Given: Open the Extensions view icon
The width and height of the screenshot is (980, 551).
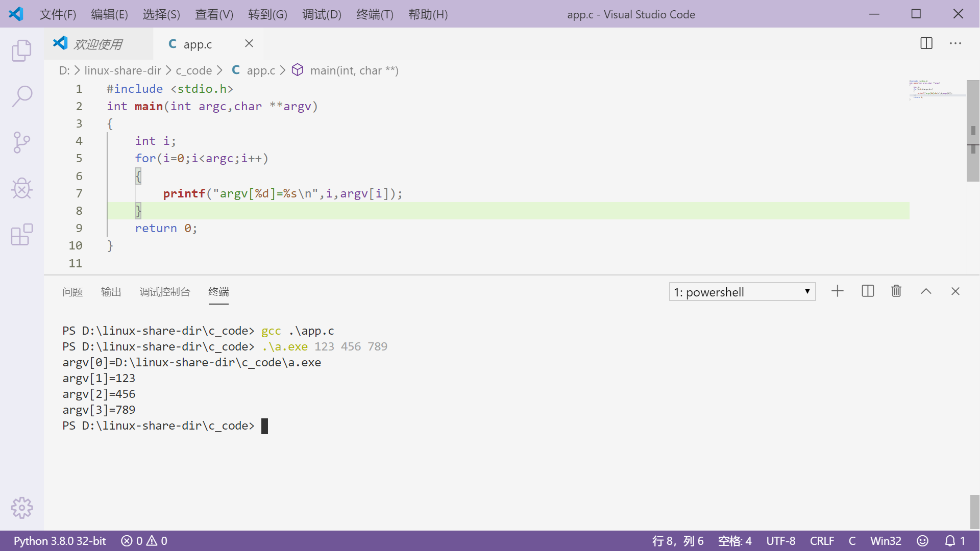Looking at the screenshot, I should [21, 235].
